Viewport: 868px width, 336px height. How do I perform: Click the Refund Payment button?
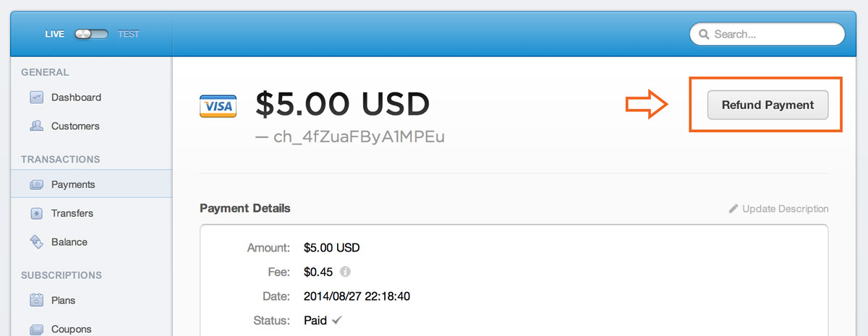[767, 105]
